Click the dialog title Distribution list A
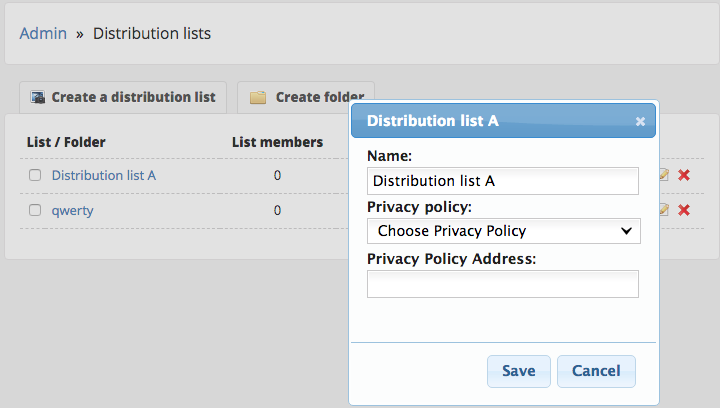 click(x=433, y=121)
